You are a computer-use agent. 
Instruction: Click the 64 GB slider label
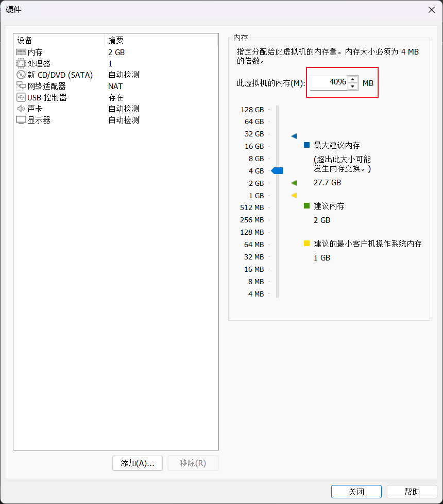tap(254, 121)
